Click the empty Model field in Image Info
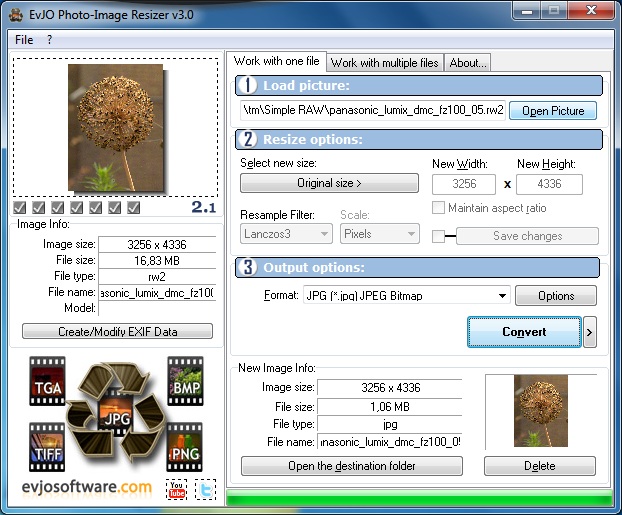Viewport: 622px width, 515px height. 157,308
